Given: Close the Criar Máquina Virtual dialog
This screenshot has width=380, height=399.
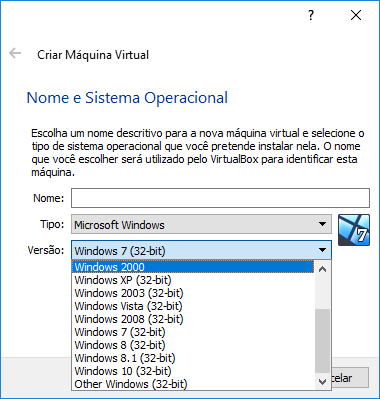Looking at the screenshot, I should (356, 15).
